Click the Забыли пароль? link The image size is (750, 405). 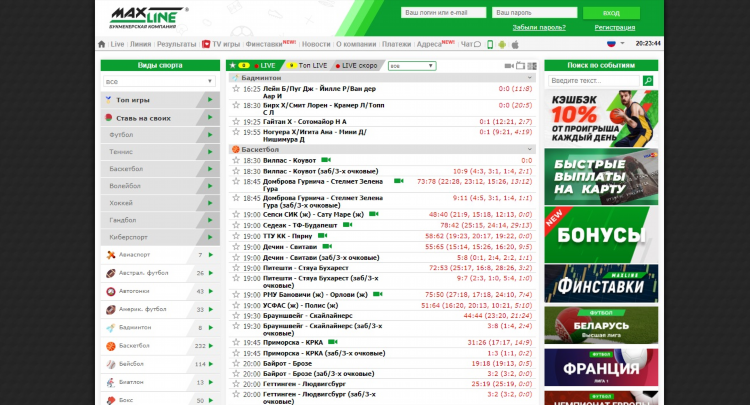point(539,27)
